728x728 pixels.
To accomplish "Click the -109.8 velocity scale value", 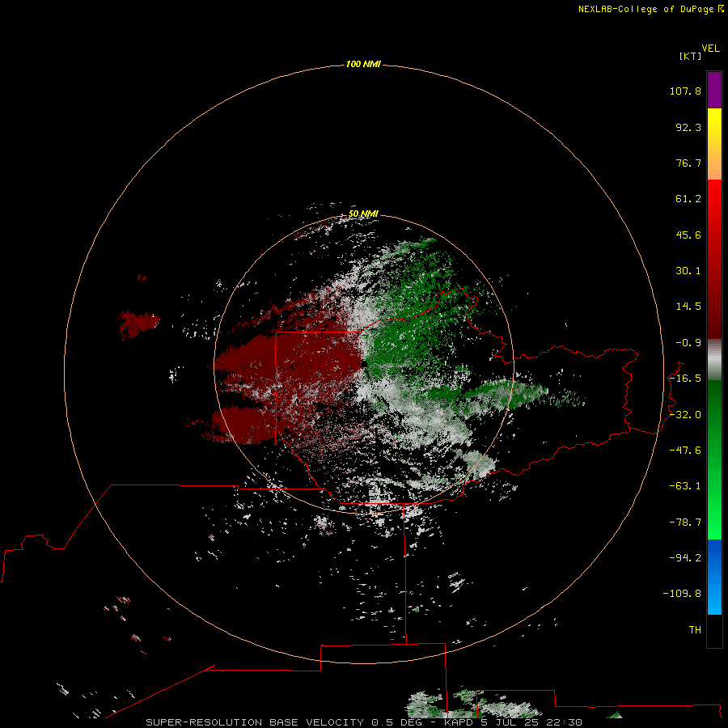I will (x=682, y=594).
